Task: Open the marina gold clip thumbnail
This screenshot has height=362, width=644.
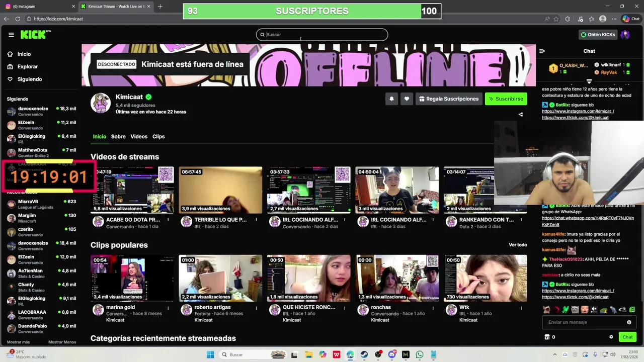Action: point(132,278)
